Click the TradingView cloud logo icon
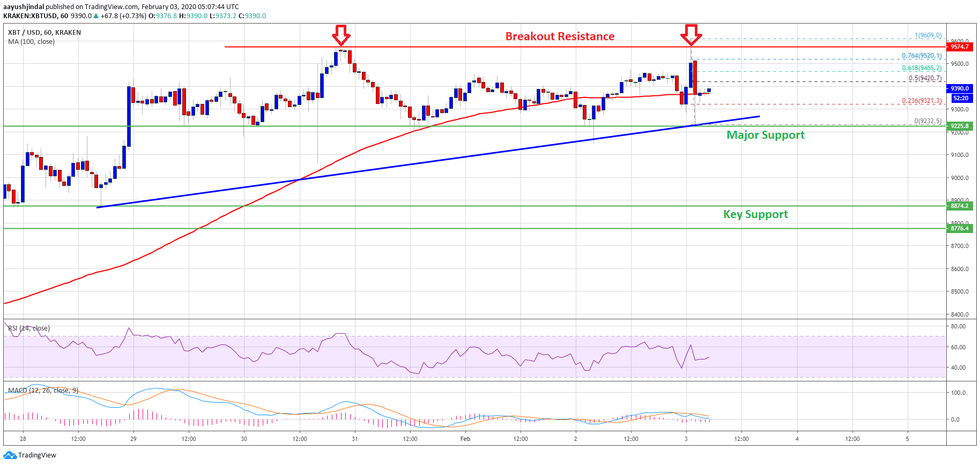This screenshot has width=980, height=465. [10, 455]
